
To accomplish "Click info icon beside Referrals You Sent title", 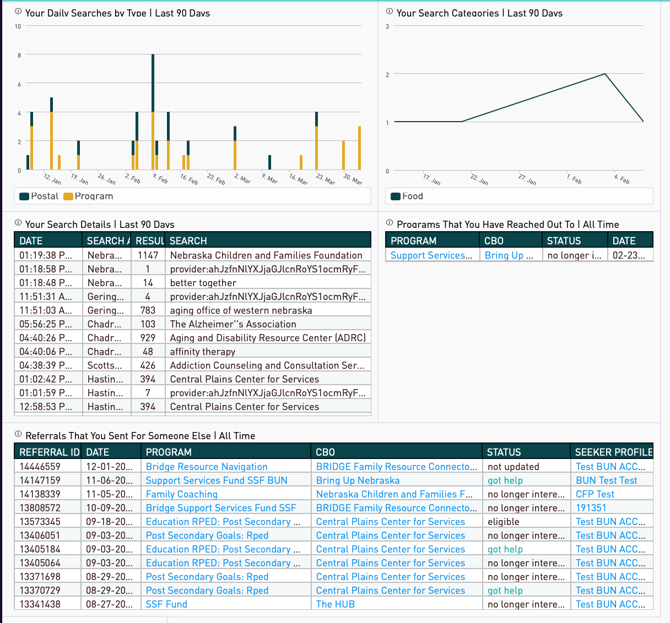I will click(x=19, y=435).
